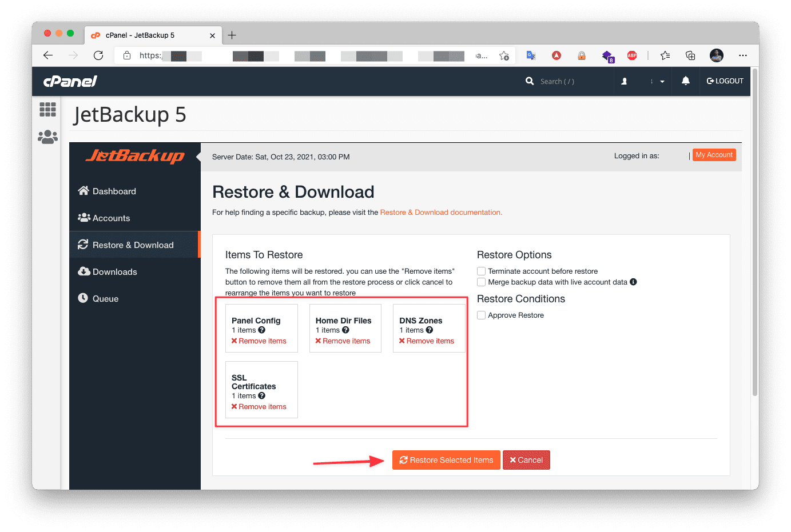Viewport: 791px width, 532px height.
Task: Click the Dashboard home icon in JetBackup sidebar
Action: pyautogui.click(x=84, y=191)
